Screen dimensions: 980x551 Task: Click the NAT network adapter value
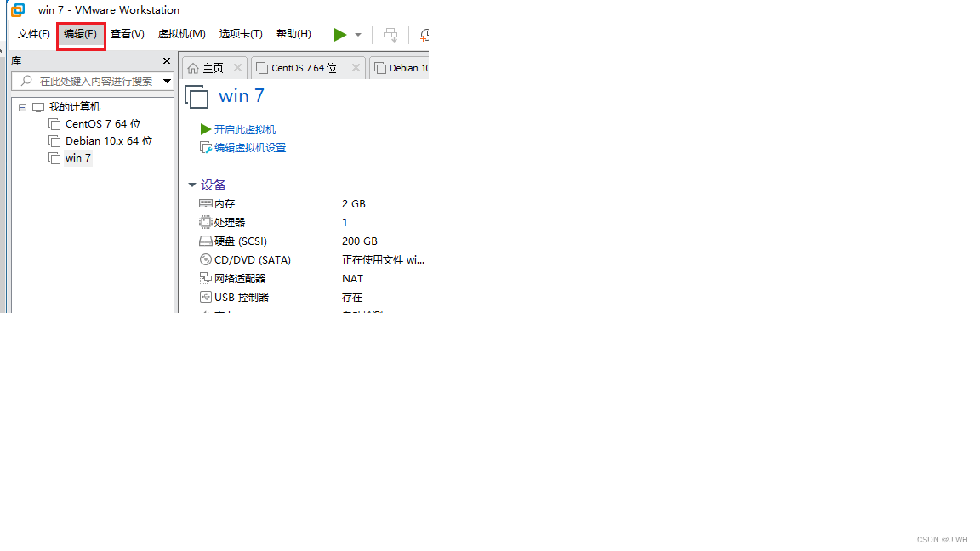[x=352, y=279]
